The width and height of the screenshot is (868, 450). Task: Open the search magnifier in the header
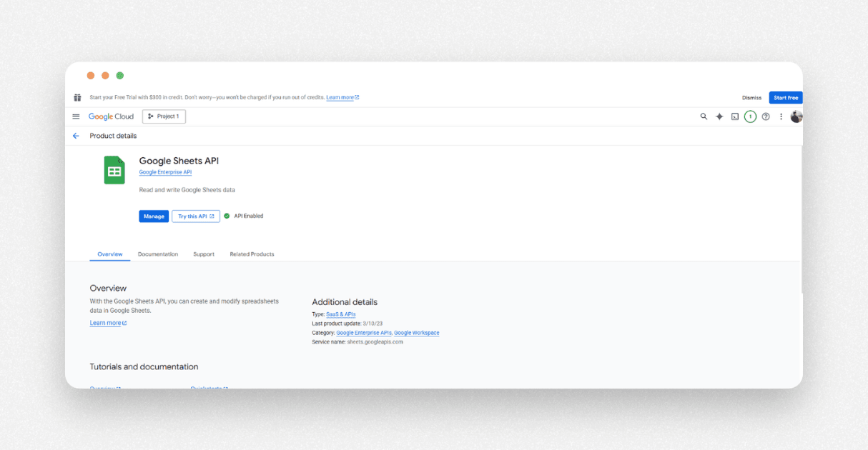pos(704,116)
